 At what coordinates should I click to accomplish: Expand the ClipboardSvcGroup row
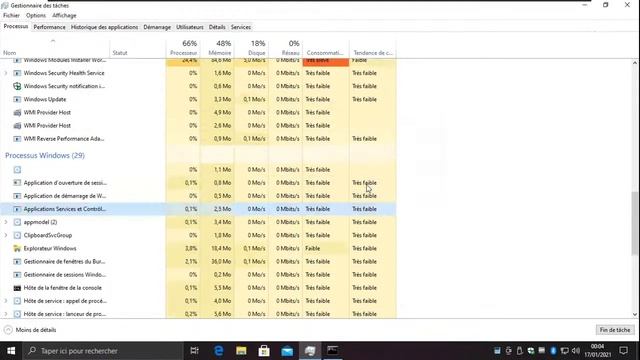click(x=6, y=235)
